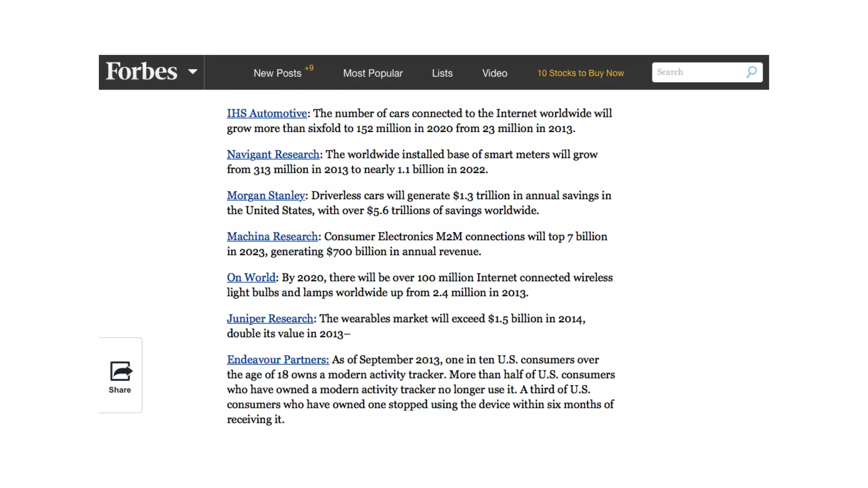Open the Navigant Research link
This screenshot has height=488, width=868.
[x=273, y=155]
